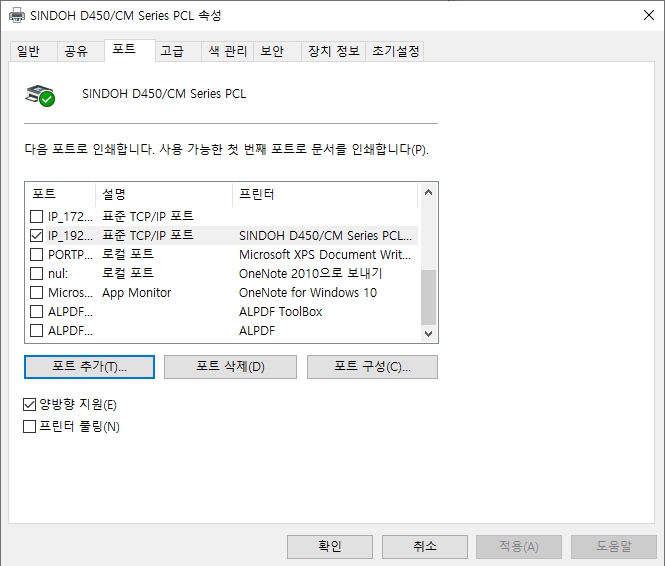The width and height of the screenshot is (665, 566).
Task: Check the PORTP... local port checkbox
Action: pyautogui.click(x=36, y=255)
